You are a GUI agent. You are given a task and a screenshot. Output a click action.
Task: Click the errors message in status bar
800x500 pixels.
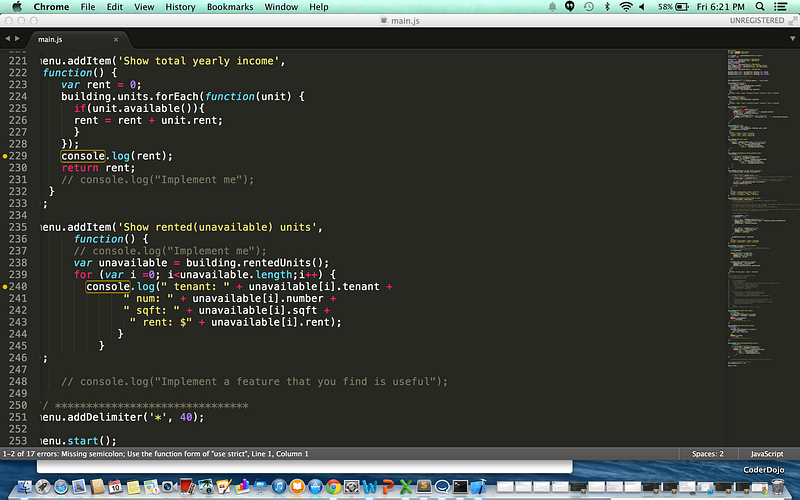pos(156,454)
